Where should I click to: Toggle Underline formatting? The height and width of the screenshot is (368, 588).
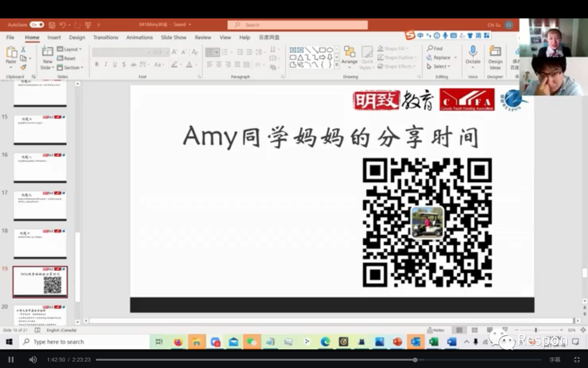(x=115, y=64)
